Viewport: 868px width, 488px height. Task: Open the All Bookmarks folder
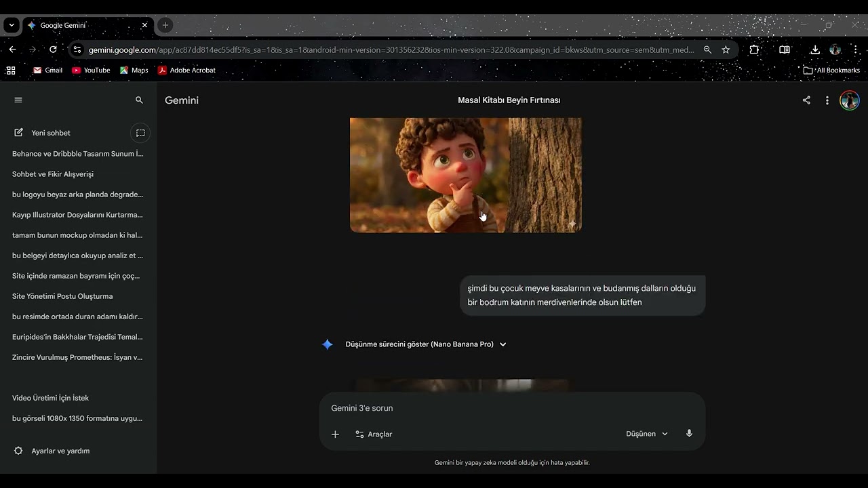coord(831,70)
